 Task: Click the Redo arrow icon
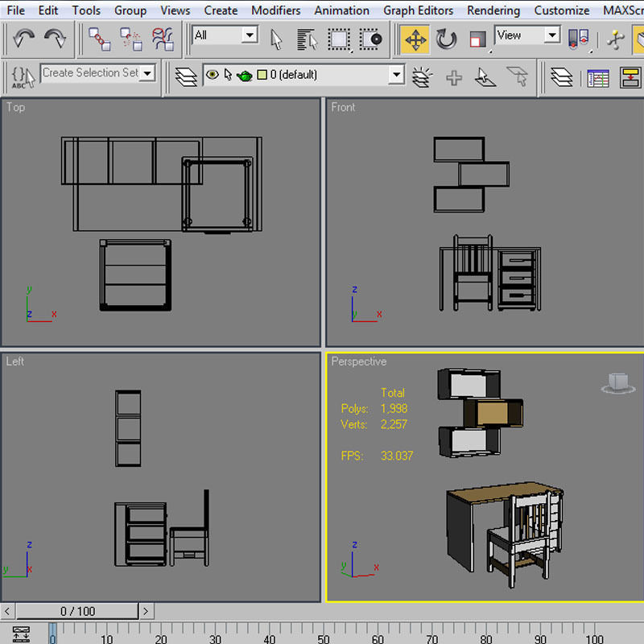point(56,39)
